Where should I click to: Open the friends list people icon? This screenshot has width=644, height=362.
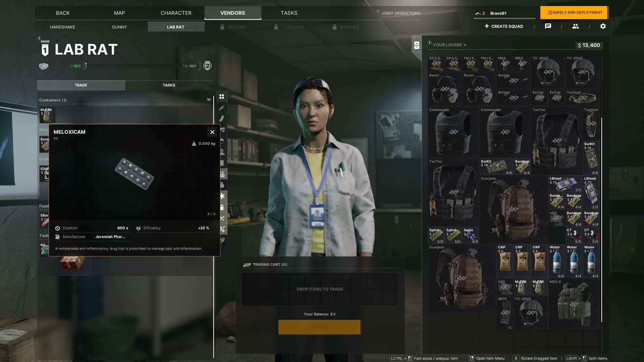pyautogui.click(x=576, y=26)
